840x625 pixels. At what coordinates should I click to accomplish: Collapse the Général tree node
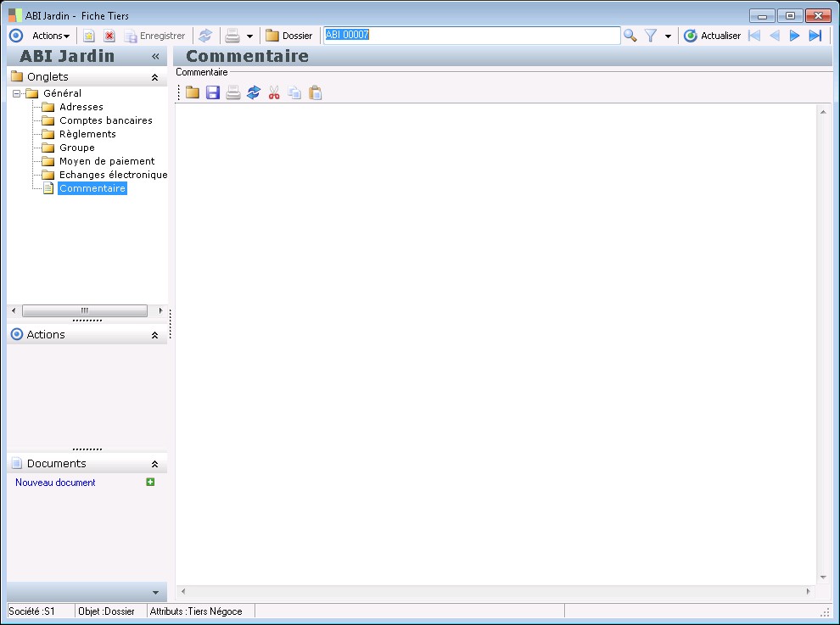pos(17,93)
